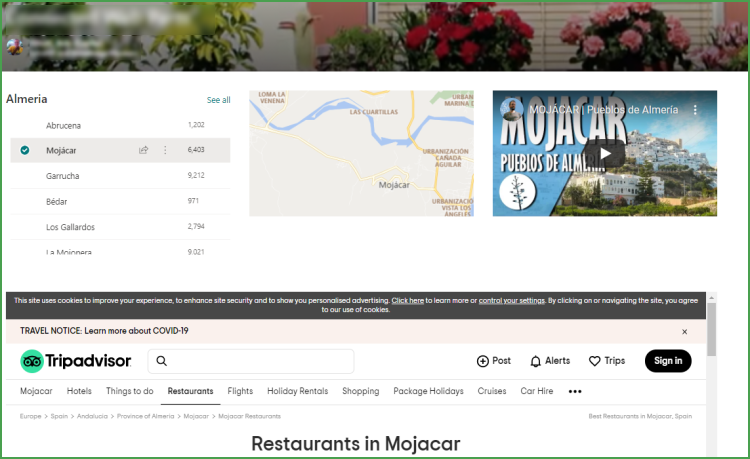Click the Almeria section heading

[x=27, y=99]
